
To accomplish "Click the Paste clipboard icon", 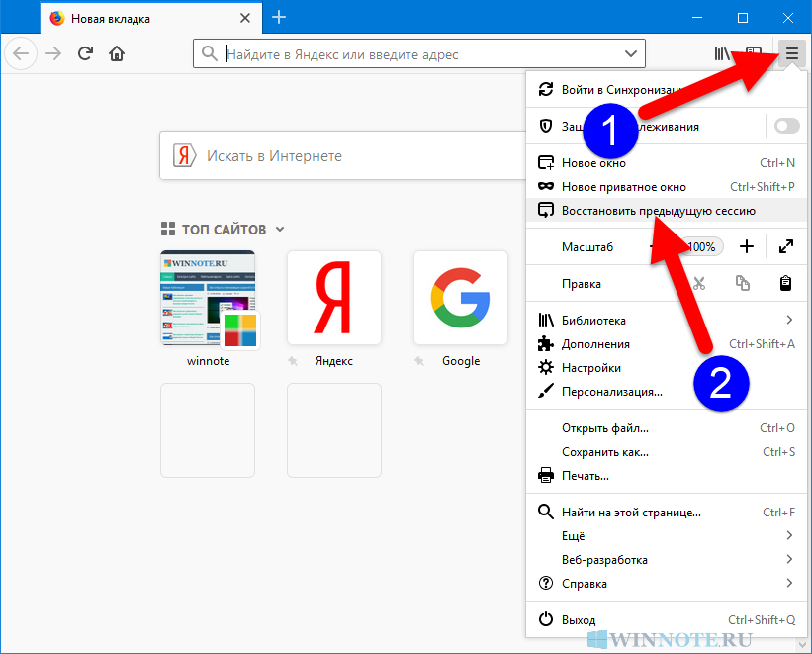I will point(785,284).
